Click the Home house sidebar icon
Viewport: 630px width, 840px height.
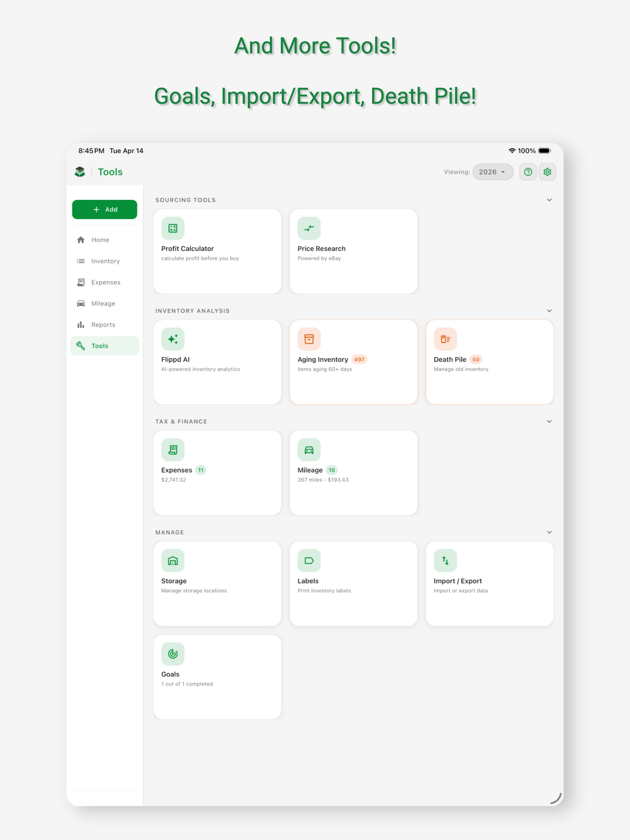[81, 240]
